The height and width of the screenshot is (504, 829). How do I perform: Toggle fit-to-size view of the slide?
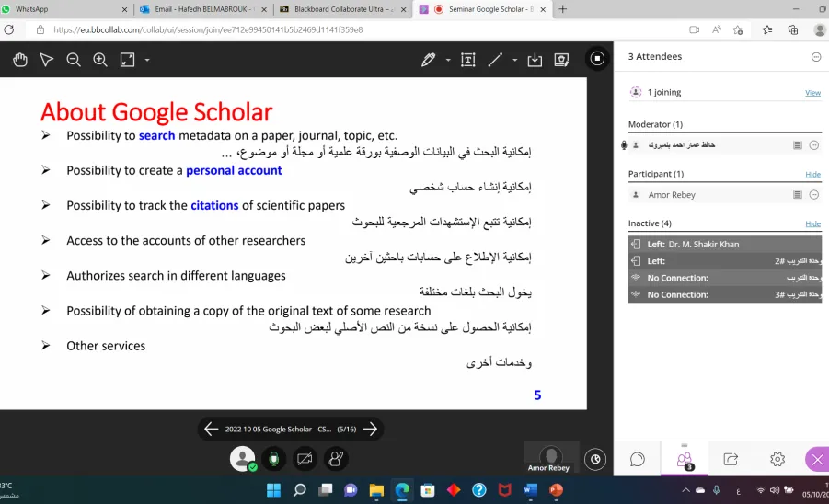[127, 60]
